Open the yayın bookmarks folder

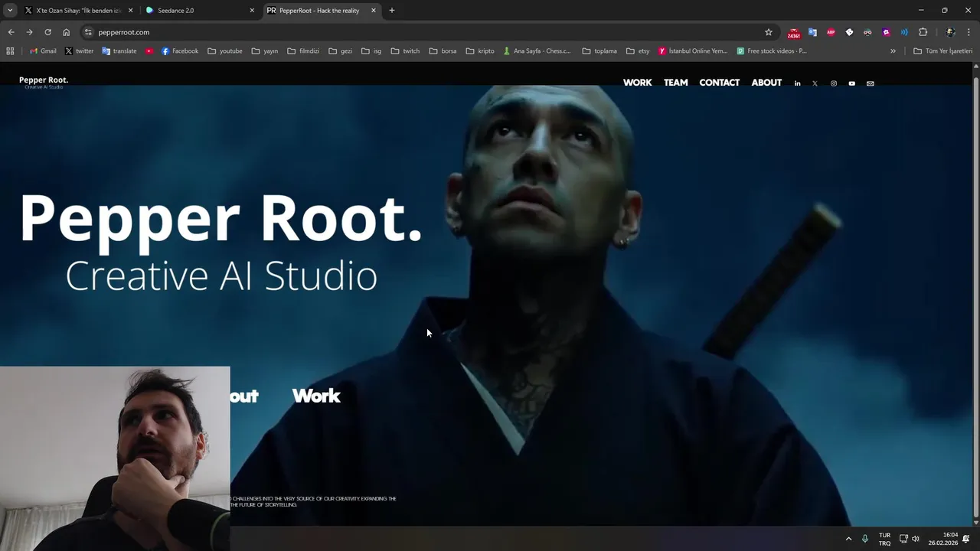tap(265, 51)
